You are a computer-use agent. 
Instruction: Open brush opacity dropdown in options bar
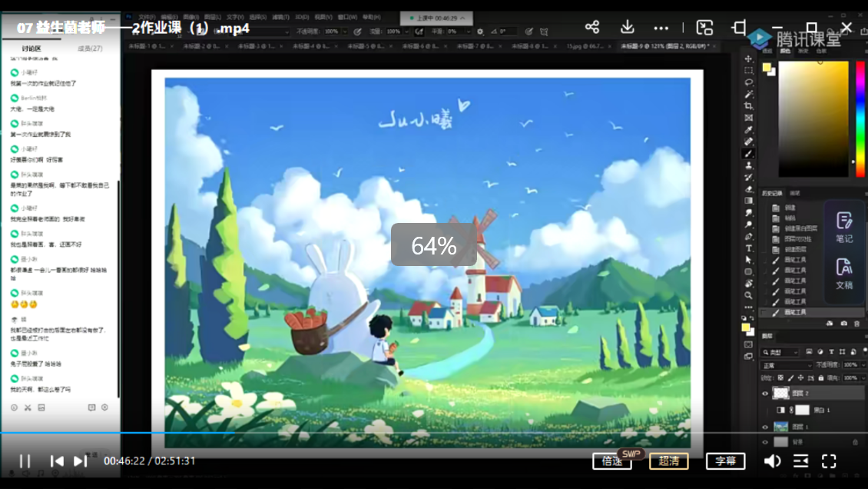[x=345, y=32]
